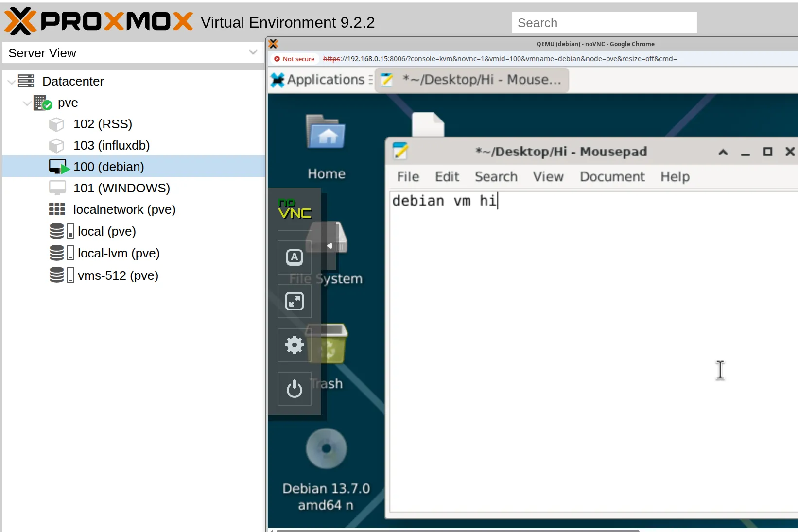Click the Chrome window Proxmox favicon

(x=274, y=44)
